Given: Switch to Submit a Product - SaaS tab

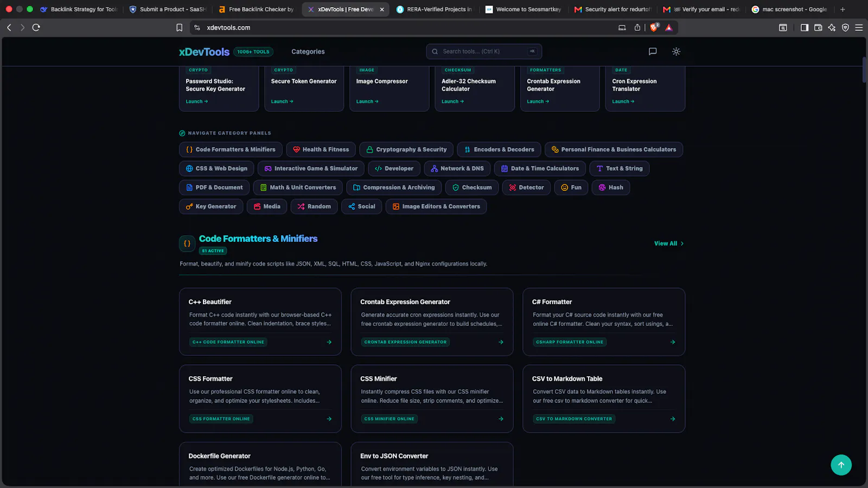Looking at the screenshot, I should coord(168,9).
